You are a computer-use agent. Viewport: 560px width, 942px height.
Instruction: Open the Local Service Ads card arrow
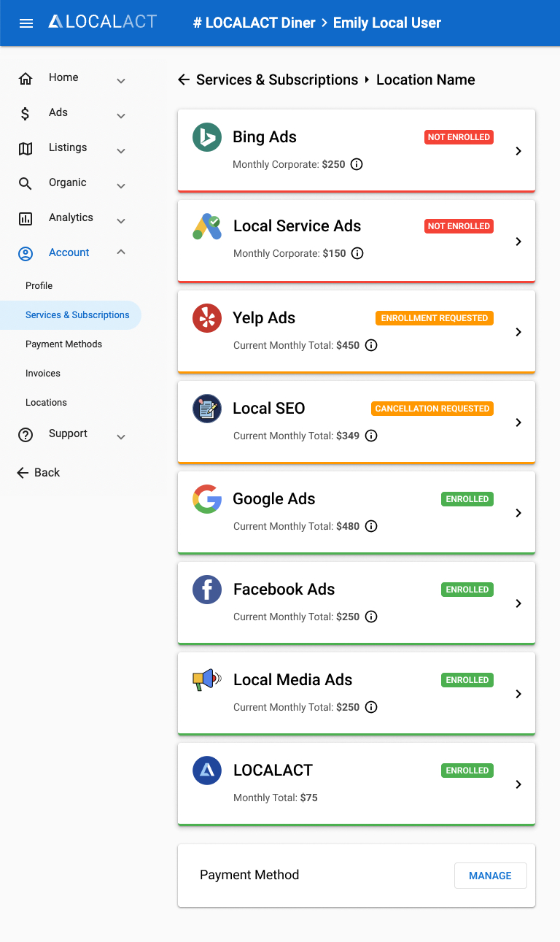[518, 242]
